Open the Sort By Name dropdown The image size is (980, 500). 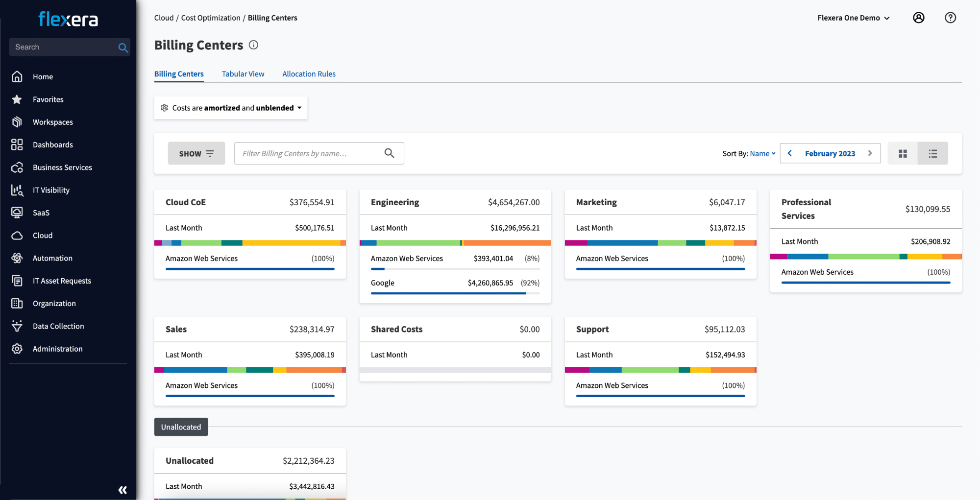tap(762, 154)
